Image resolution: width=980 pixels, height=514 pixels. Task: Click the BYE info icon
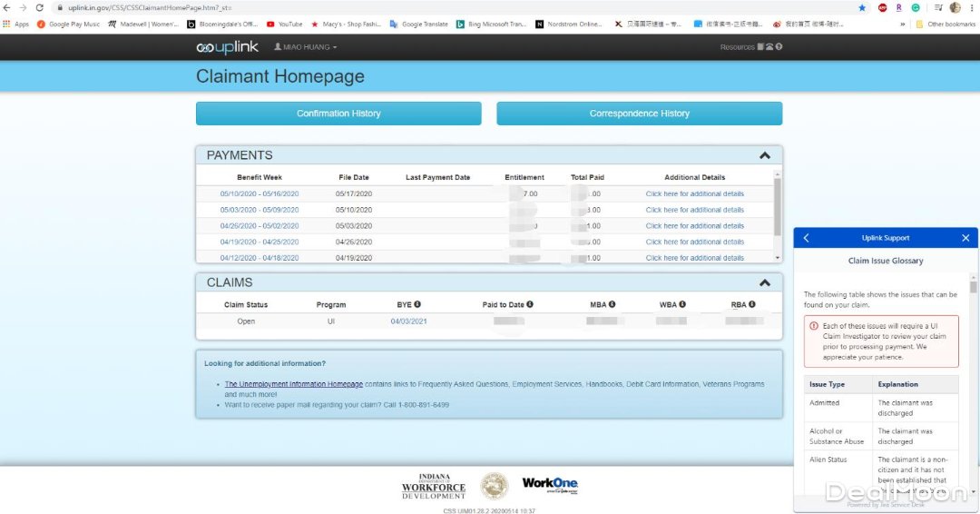click(x=417, y=305)
